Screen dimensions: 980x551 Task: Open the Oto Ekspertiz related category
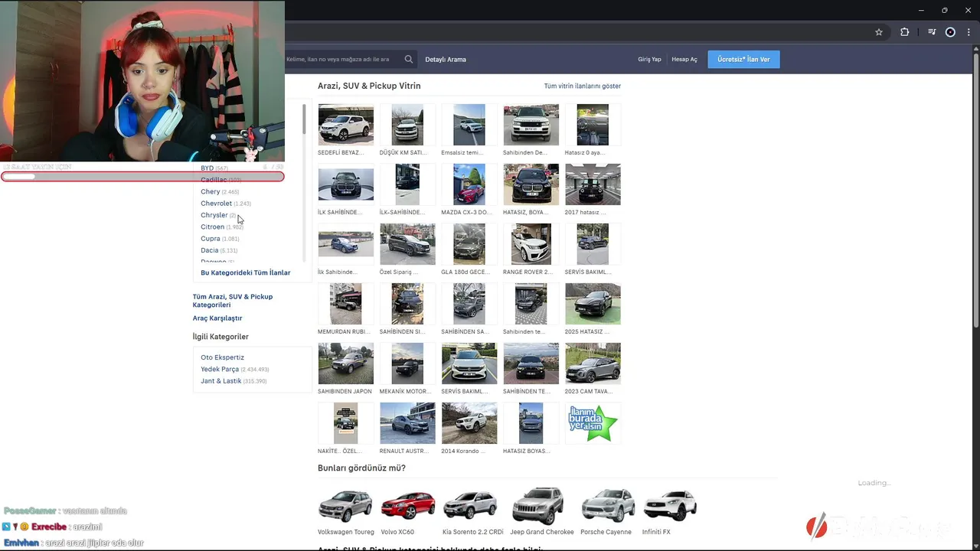coord(223,357)
